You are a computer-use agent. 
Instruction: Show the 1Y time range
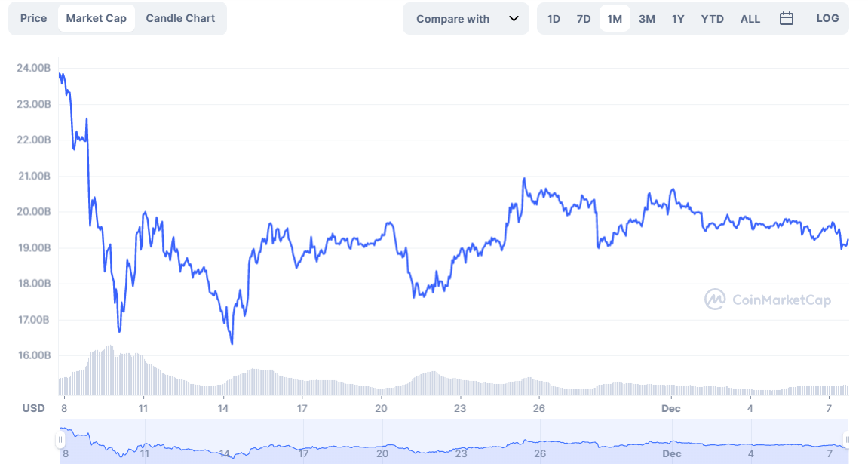tap(678, 19)
